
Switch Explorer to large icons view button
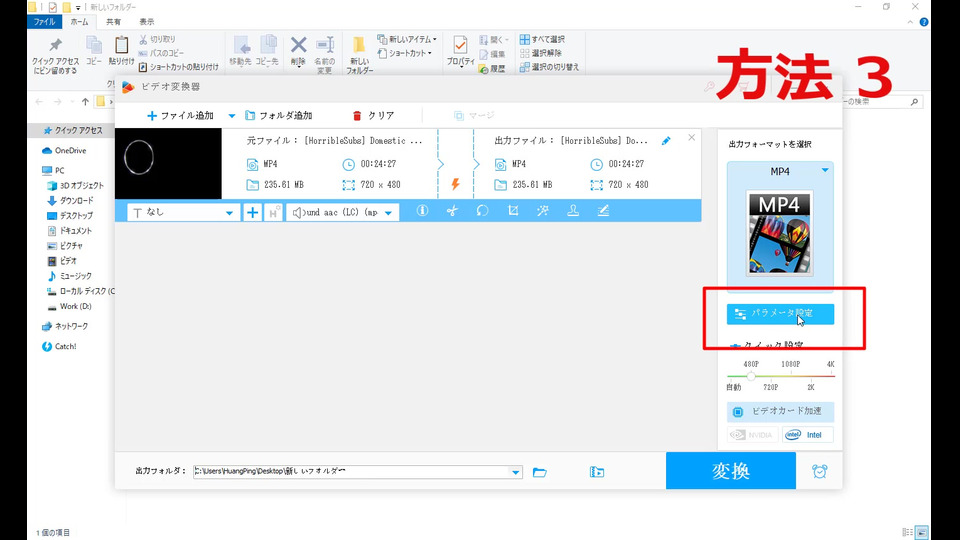(x=921, y=532)
